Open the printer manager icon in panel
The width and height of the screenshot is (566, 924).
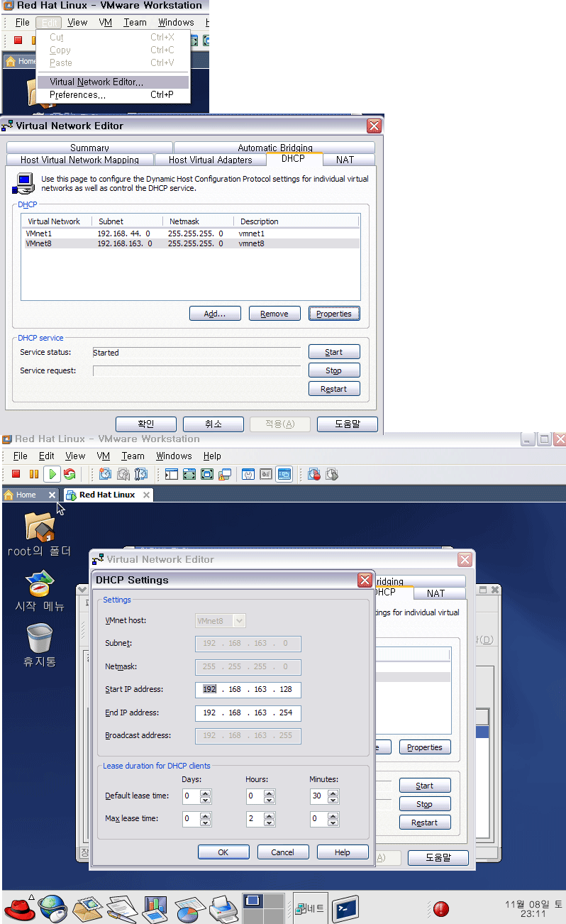point(223,908)
